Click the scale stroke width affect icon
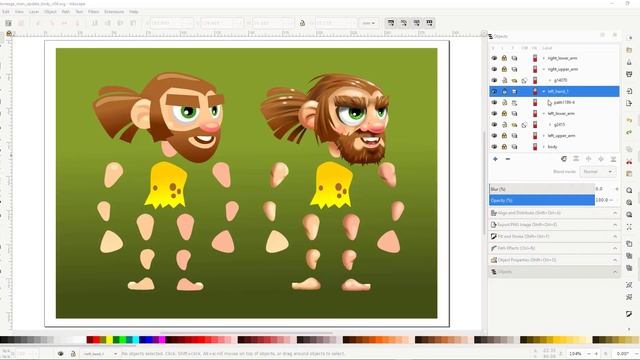640x360 pixels. coord(391,23)
